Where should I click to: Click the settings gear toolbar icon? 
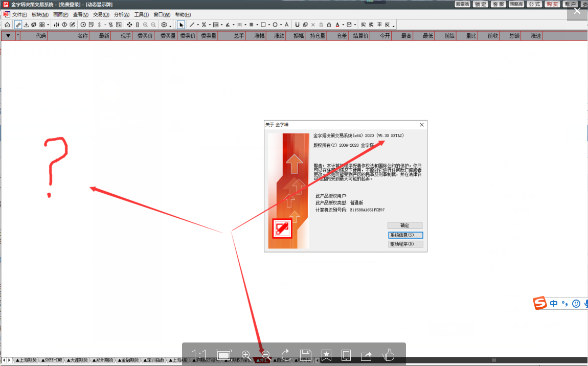[164, 25]
